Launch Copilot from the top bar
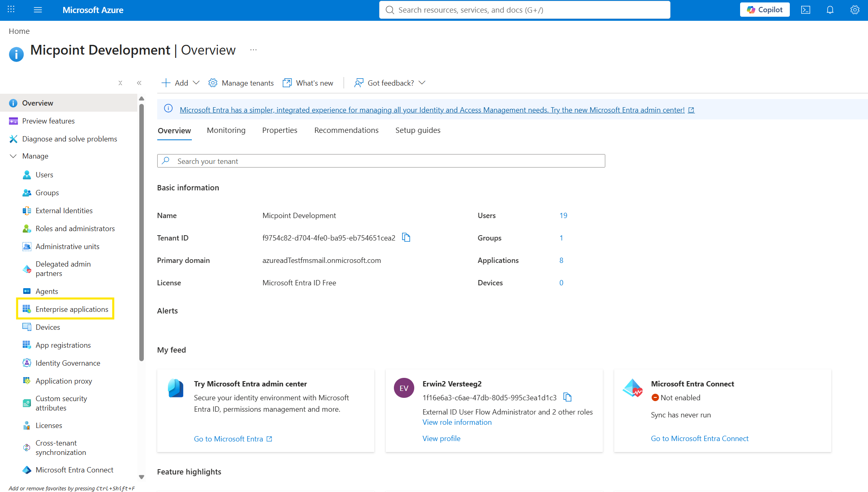The height and width of the screenshot is (492, 868). 765,10
